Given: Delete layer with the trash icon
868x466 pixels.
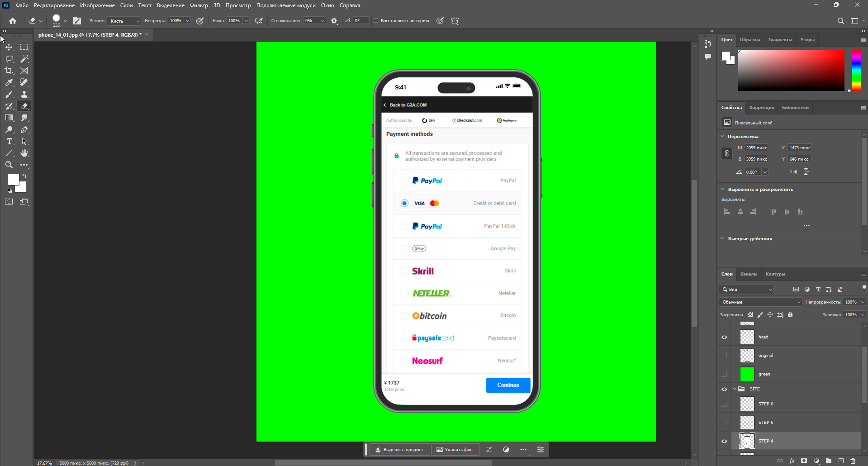Looking at the screenshot, I should point(853,461).
